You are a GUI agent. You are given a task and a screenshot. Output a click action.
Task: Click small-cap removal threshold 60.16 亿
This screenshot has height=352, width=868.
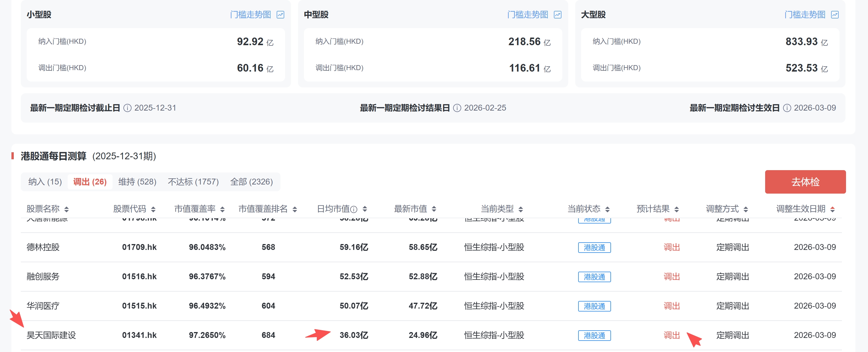255,68
